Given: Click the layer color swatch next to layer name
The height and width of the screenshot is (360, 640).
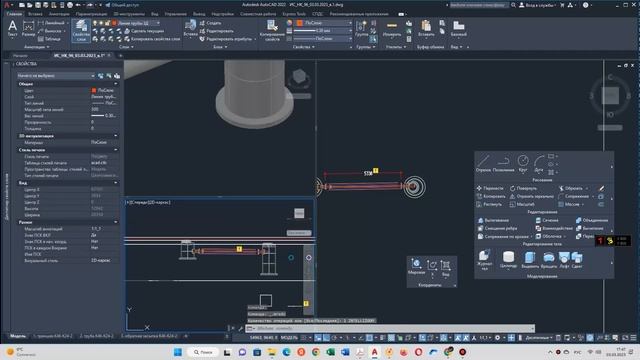Looking at the screenshot, I should point(114,23).
